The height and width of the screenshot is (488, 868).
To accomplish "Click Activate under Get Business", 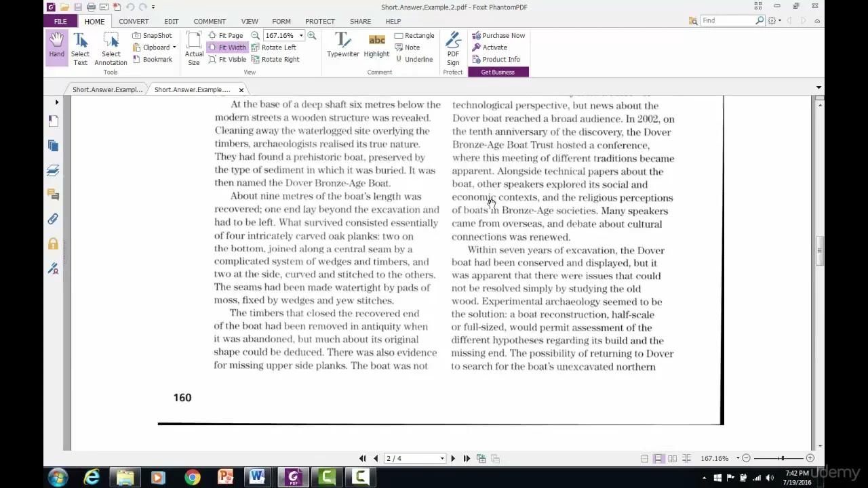I will (494, 47).
